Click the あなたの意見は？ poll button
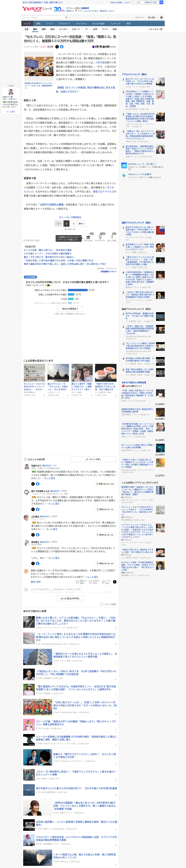This screenshot has height=868, width=186. coord(70,309)
